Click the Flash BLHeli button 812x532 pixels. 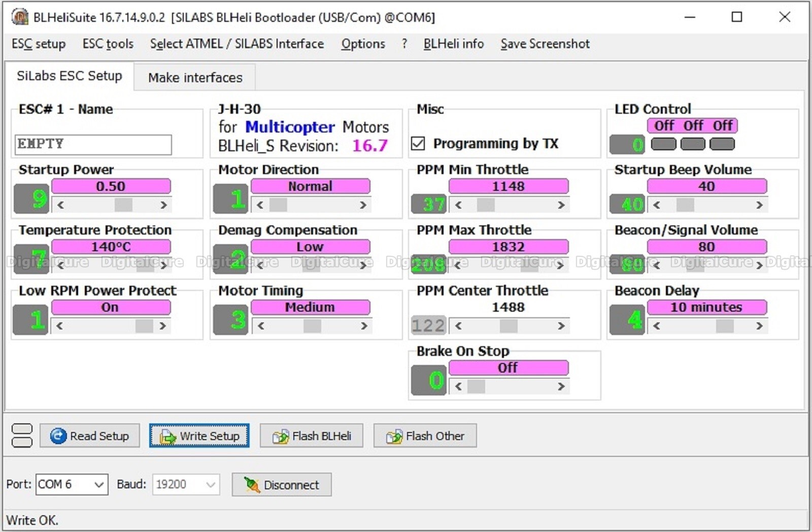pyautogui.click(x=312, y=436)
